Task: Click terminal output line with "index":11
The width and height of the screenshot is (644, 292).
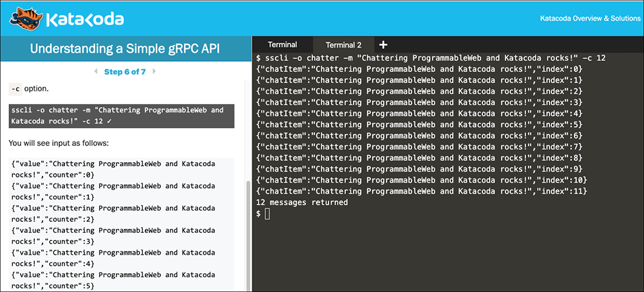Action: click(421, 191)
